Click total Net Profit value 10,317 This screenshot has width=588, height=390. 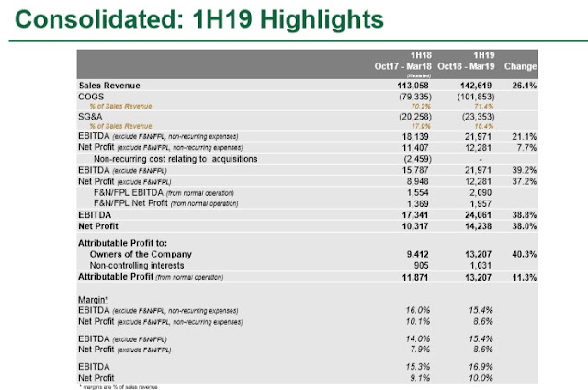[415, 226]
